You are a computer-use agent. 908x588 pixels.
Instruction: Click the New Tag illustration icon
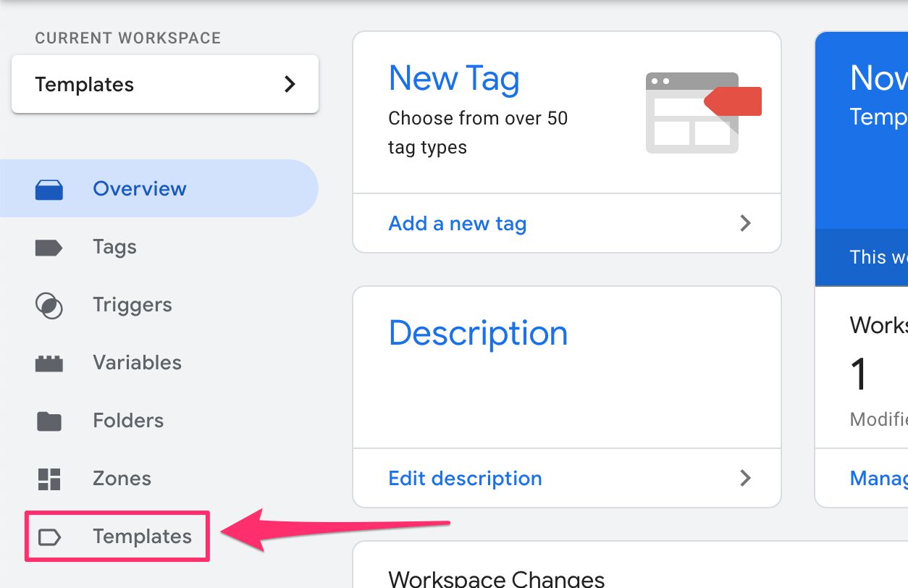[x=703, y=112]
